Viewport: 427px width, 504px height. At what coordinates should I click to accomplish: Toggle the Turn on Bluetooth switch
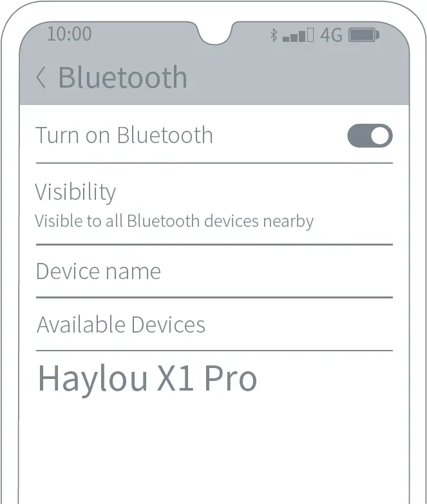370,135
